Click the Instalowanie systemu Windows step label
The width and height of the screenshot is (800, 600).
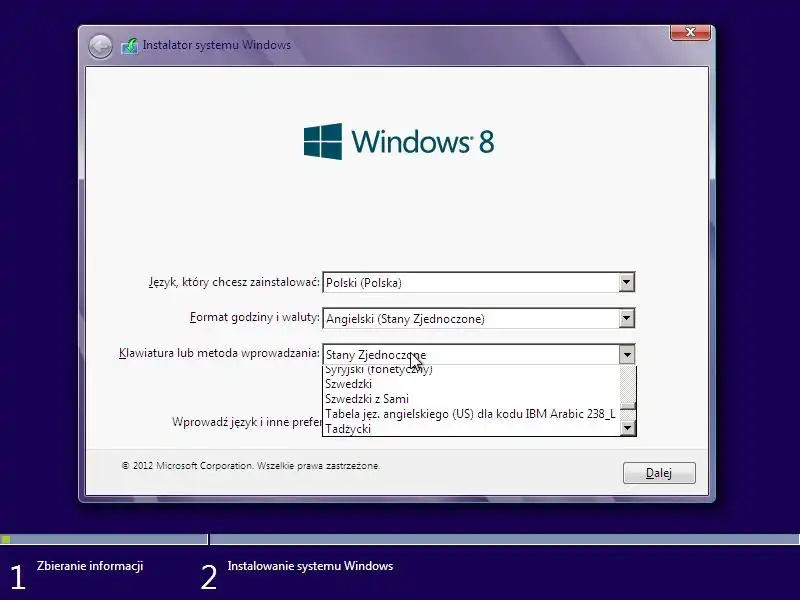pyautogui.click(x=310, y=566)
